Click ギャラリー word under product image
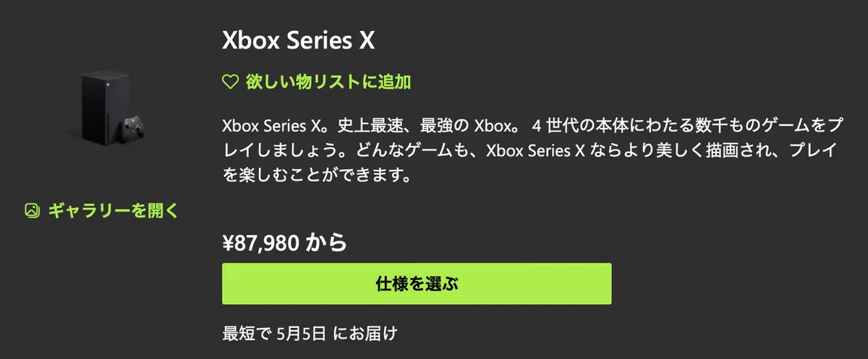 [87, 211]
